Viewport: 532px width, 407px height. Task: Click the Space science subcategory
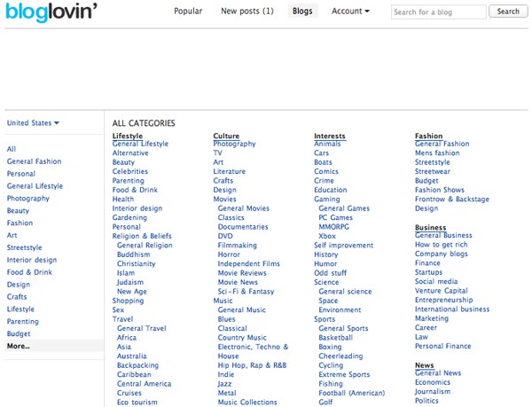coord(328,301)
